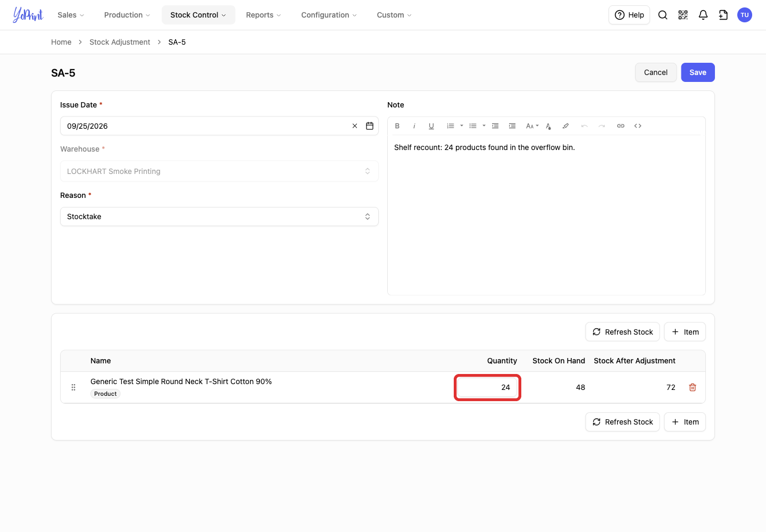The height and width of the screenshot is (532, 766).
Task: Expand bullet list style options arrow
Action: pos(484,126)
